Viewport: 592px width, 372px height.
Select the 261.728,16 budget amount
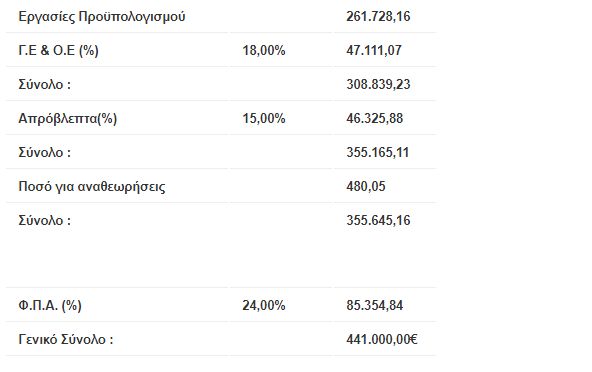[x=378, y=17]
